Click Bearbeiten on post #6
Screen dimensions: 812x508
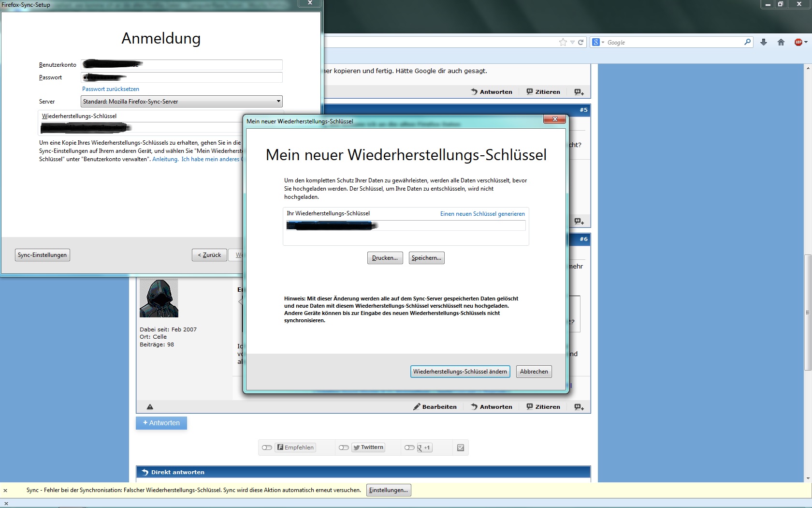[435, 407]
